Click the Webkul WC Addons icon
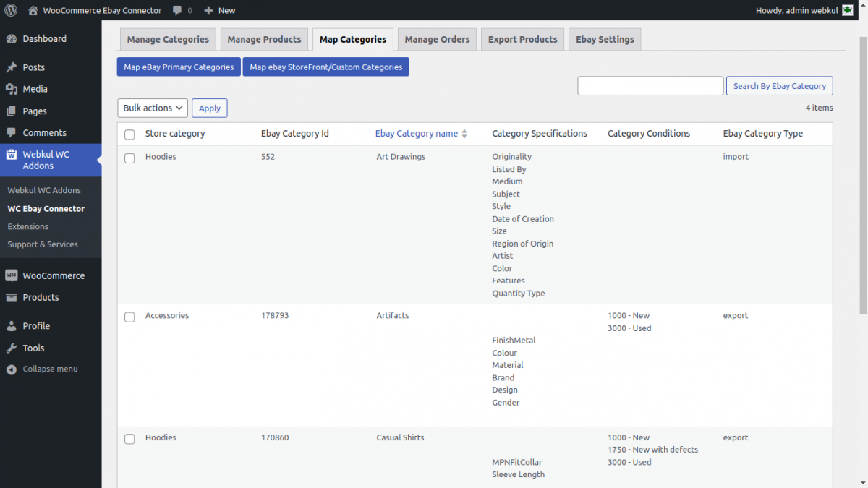The height and width of the screenshot is (488, 868). click(11, 155)
